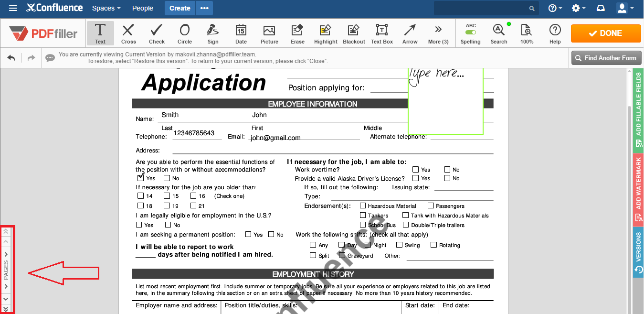644x314 pixels.
Task: Expand More (3) tools
Action: tap(438, 33)
